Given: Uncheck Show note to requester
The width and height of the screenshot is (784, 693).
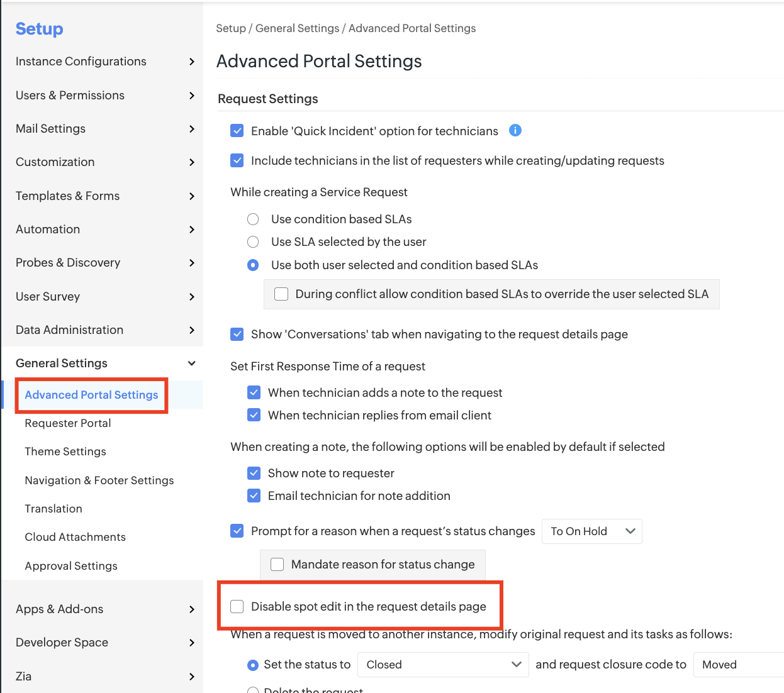Looking at the screenshot, I should tap(254, 473).
